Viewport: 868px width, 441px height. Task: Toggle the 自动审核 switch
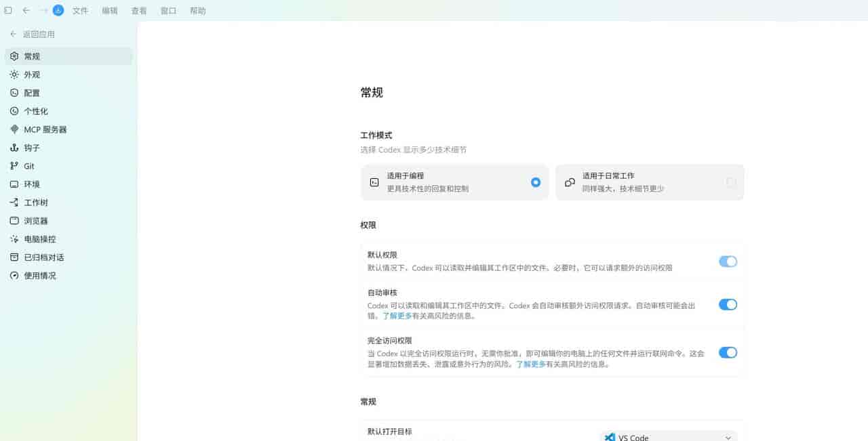coord(728,305)
